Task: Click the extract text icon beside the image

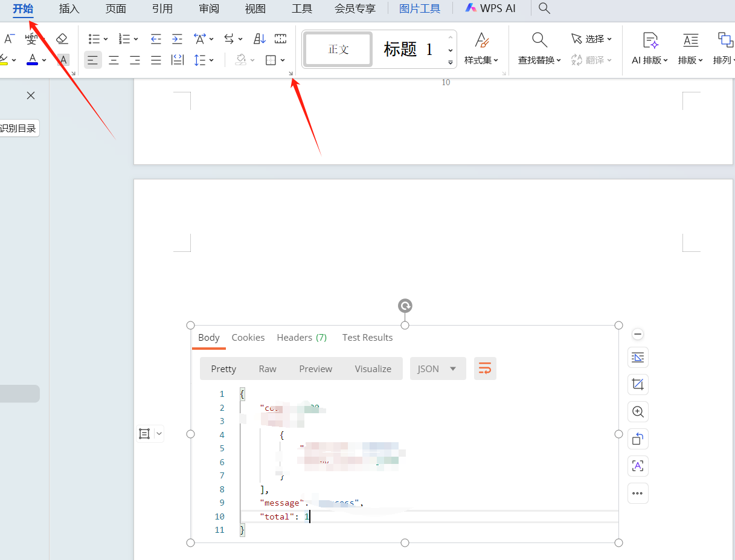Action: coord(638,466)
